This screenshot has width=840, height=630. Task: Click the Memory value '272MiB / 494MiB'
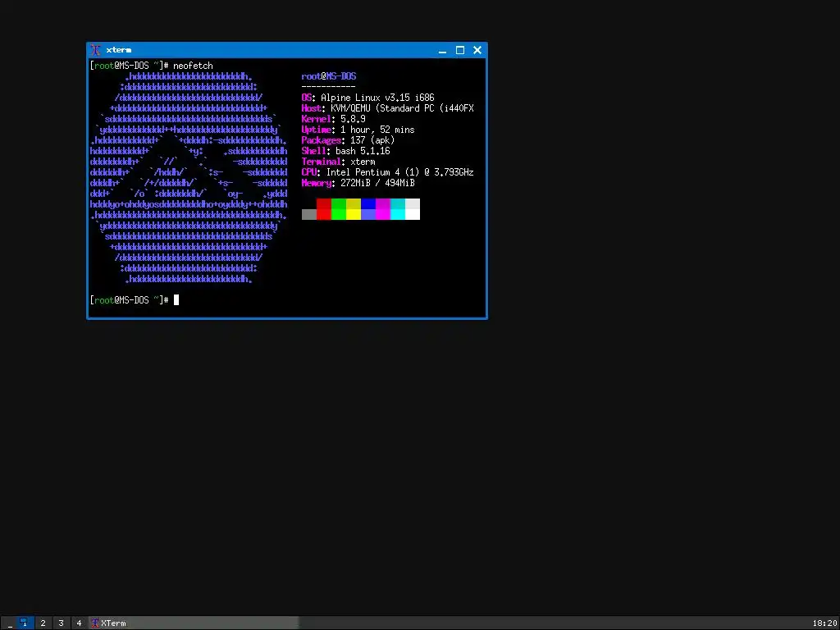pyautogui.click(x=377, y=183)
